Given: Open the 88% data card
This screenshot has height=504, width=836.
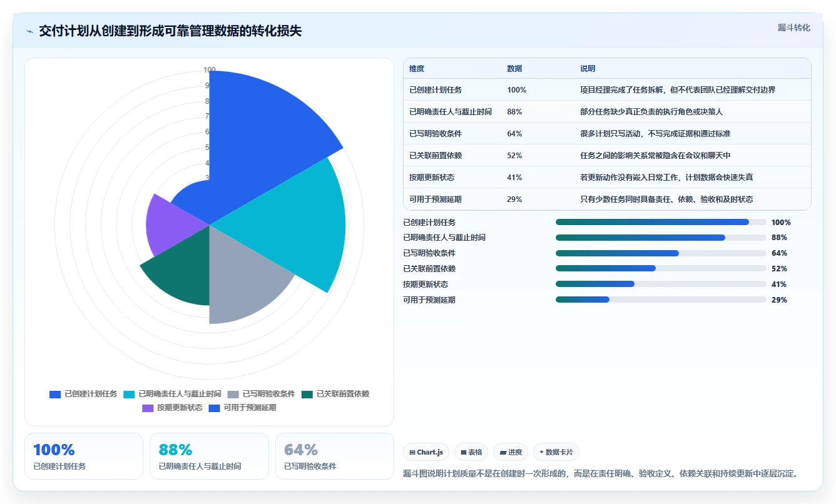Looking at the screenshot, I should point(209,456).
